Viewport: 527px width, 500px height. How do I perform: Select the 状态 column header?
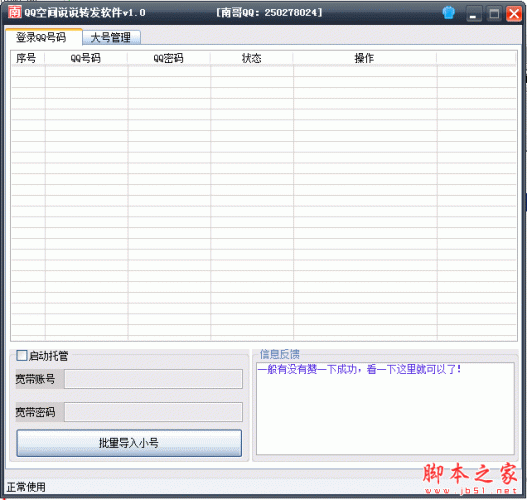coord(252,58)
